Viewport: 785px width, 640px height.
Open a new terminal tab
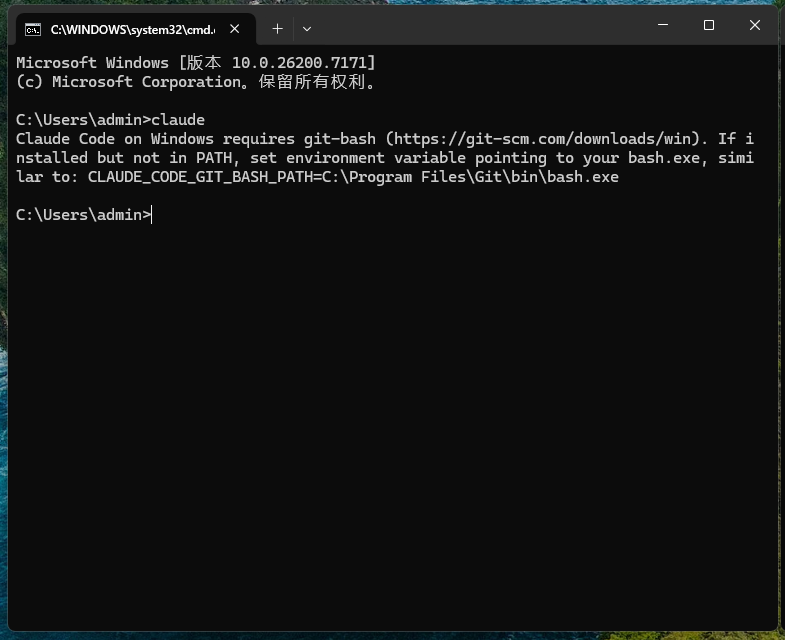277,29
